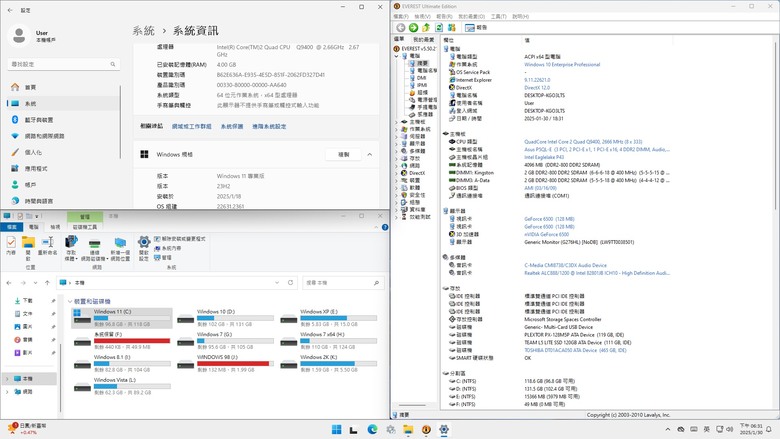Collapse the 裝置和磁碟機 group in Explorer
780x439 pixels.
click(x=70, y=301)
